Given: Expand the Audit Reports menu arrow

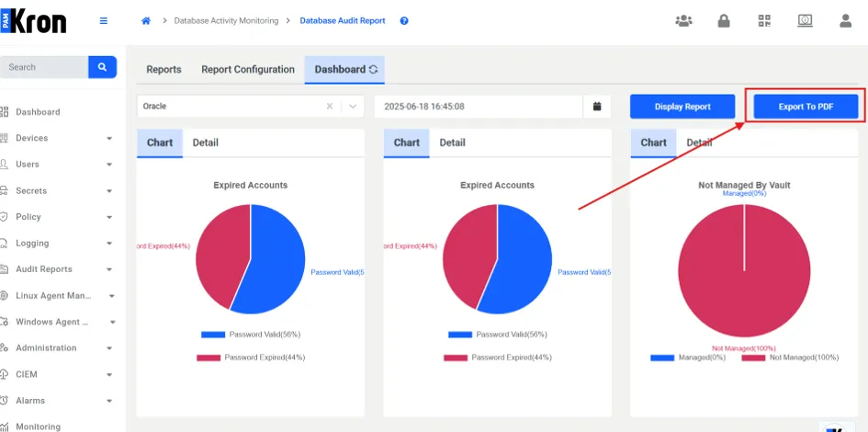Looking at the screenshot, I should (109, 269).
